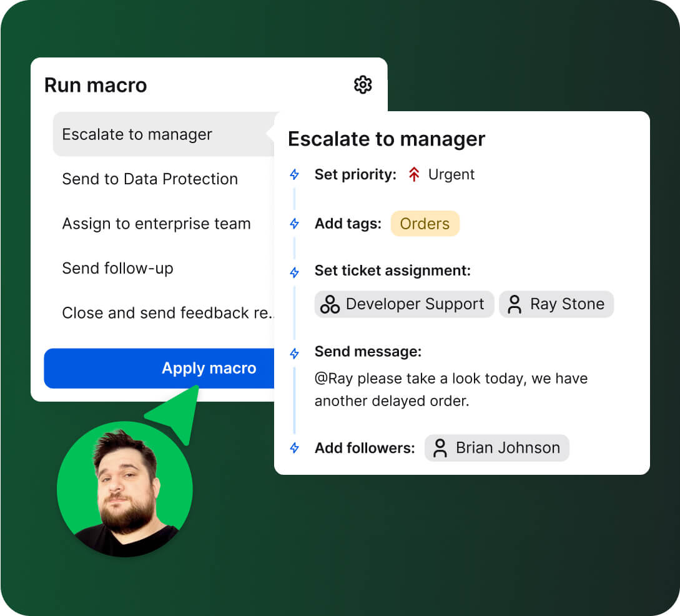
Task: Toggle the Developer Support assignment chip
Action: click(x=403, y=304)
